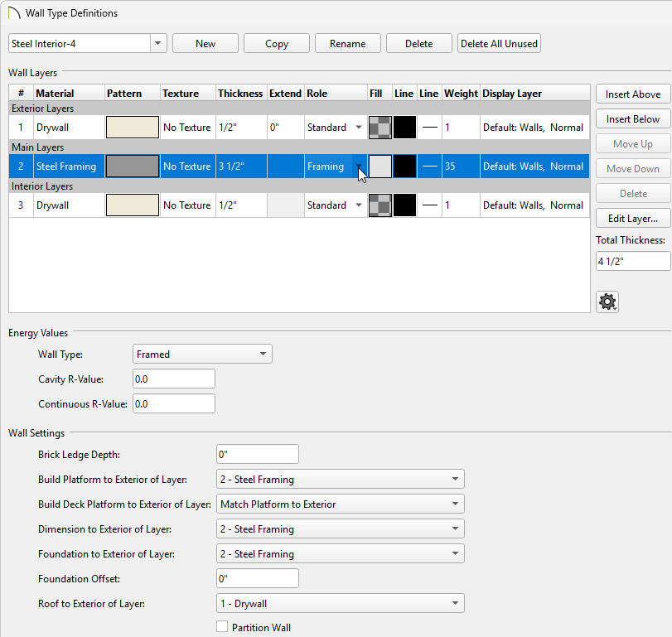Click the Move Up button
Screen dimensions: 672x637
[x=633, y=143]
